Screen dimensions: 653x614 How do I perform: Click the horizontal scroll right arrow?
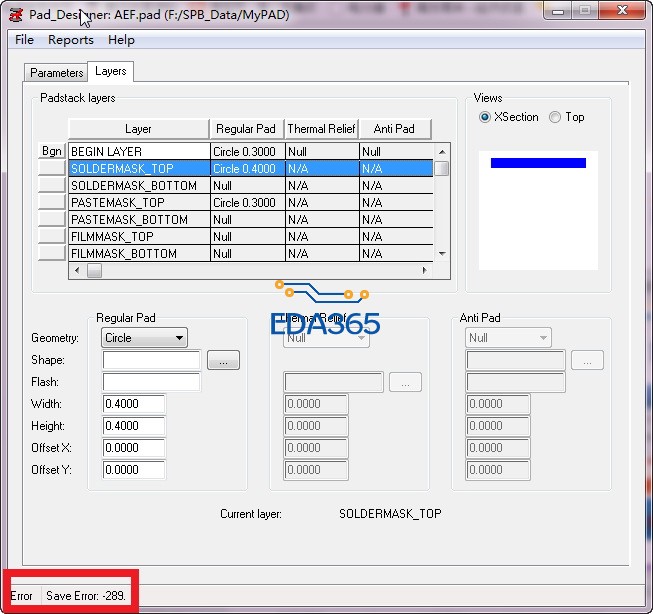tap(424, 270)
